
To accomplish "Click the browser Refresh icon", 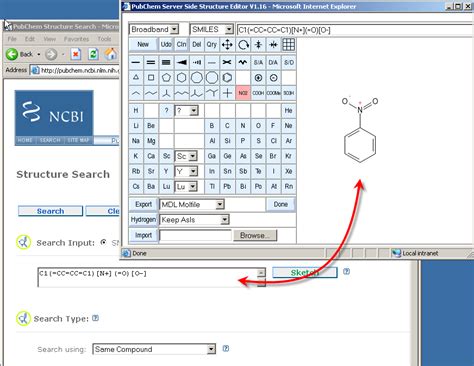I will (93, 54).
